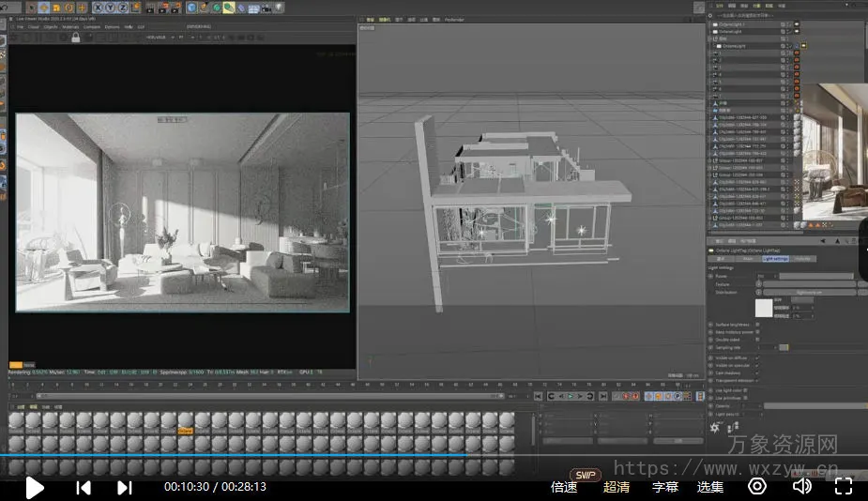Screen dimensions: 868x501
Task: Click the video player settings icon
Action: point(757,486)
